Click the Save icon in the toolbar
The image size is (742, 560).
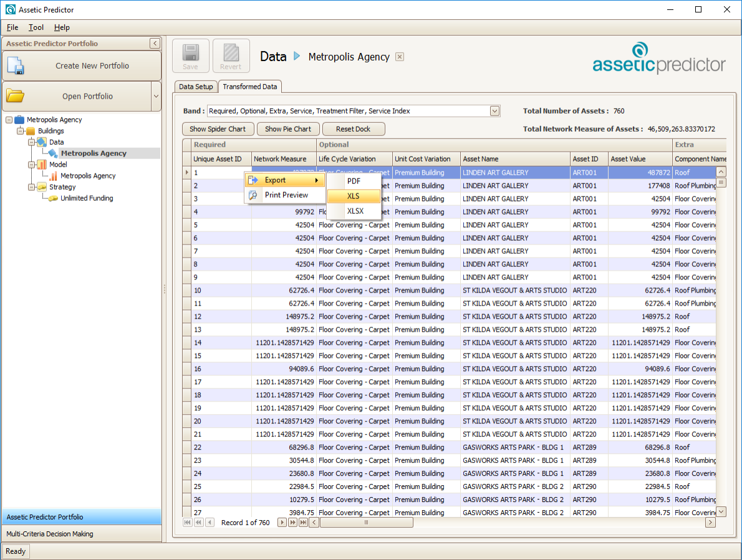[x=190, y=55]
